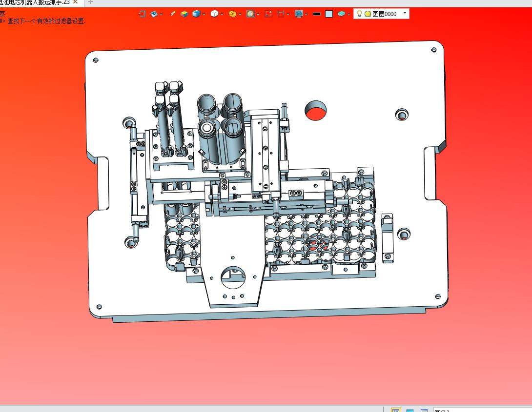The width and height of the screenshot is (532, 412).
Task: Select the magnifier zoom tool icon
Action: point(250,14)
